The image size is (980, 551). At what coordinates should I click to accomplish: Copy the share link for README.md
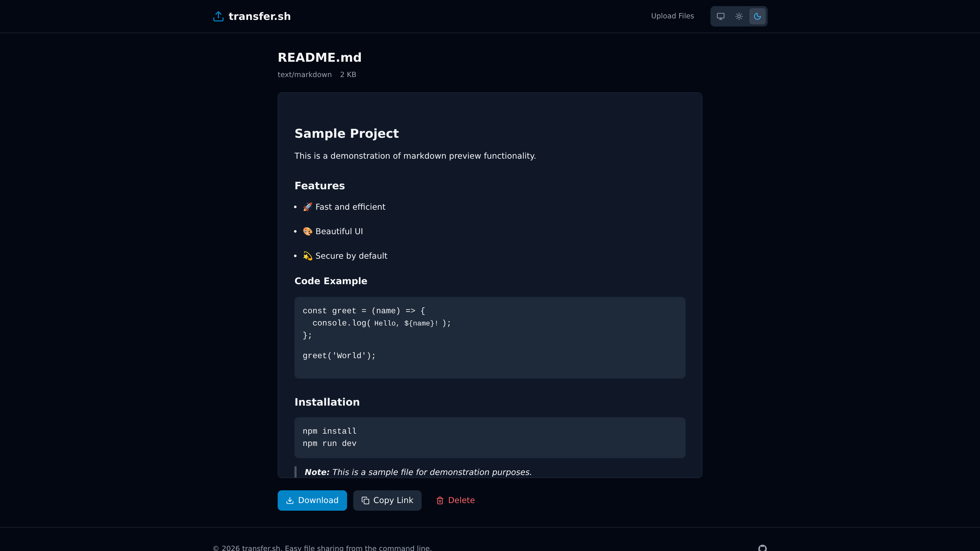coord(387,500)
